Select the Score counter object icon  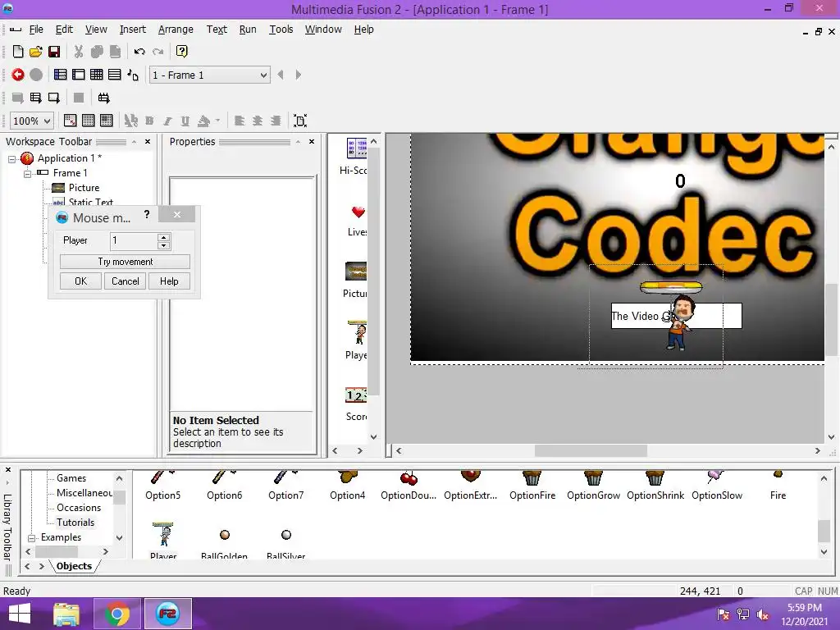(356, 395)
